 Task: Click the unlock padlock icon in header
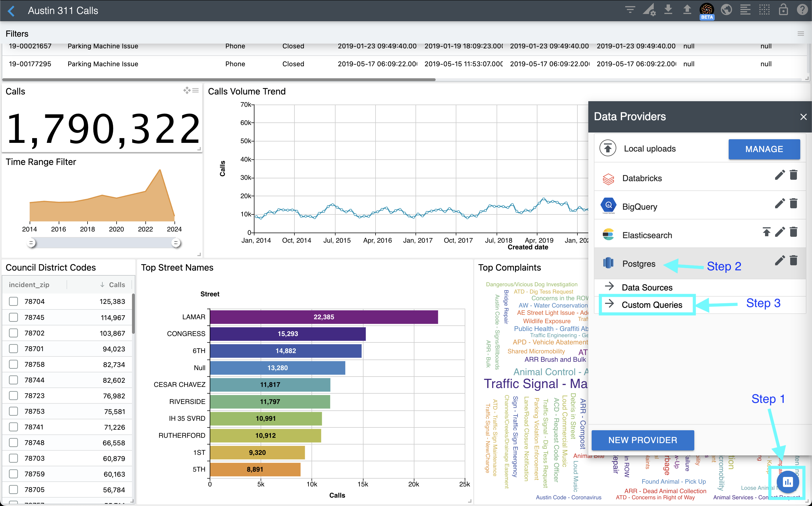tap(783, 10)
